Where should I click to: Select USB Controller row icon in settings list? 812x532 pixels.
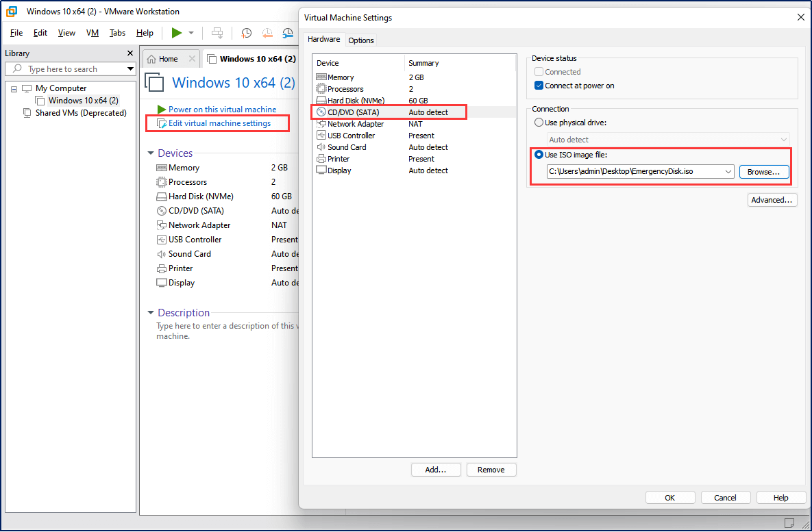[x=321, y=136]
